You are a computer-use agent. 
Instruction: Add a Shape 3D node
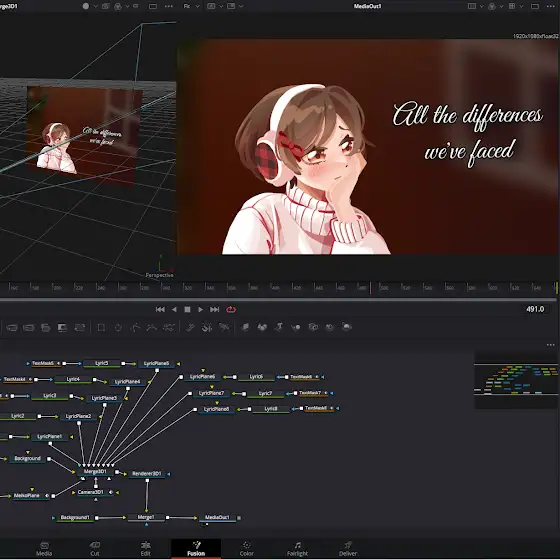(262, 327)
